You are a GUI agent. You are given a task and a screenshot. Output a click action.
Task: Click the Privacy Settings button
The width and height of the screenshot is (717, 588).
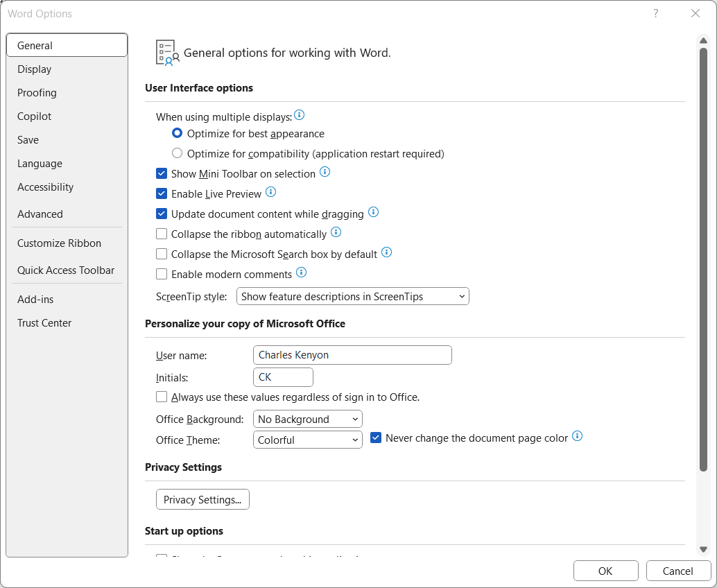[x=202, y=500]
